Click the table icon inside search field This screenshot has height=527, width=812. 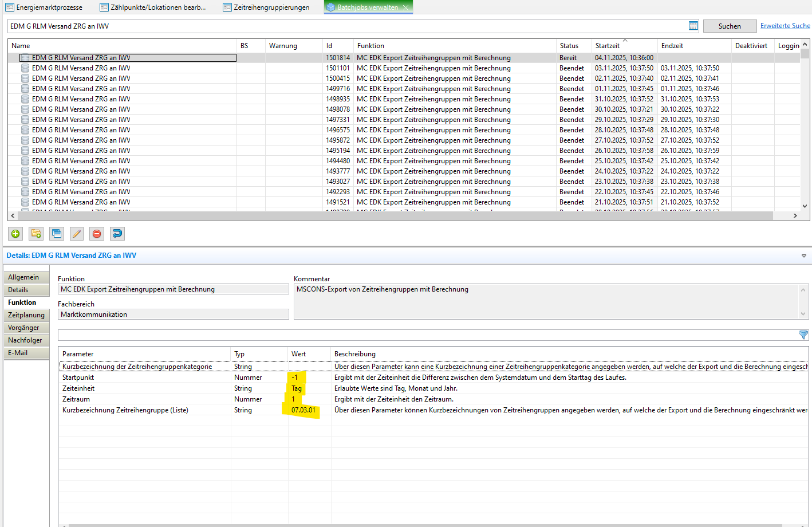(x=693, y=26)
